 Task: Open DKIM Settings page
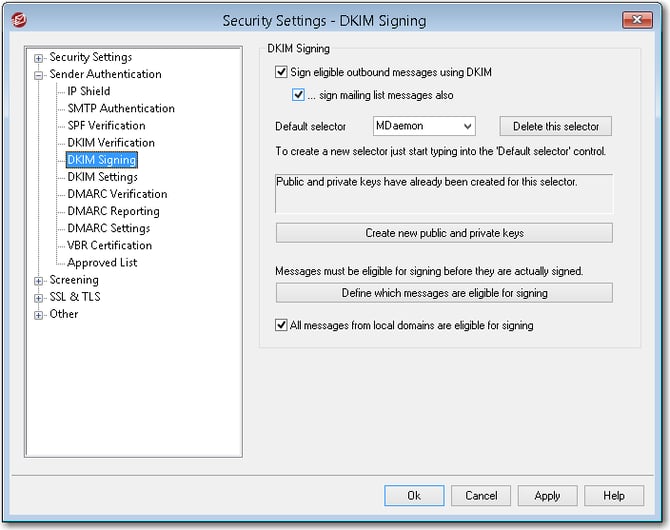click(103, 177)
